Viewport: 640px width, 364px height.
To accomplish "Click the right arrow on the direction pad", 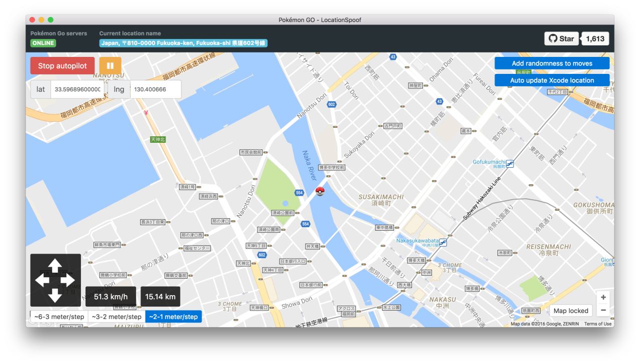I will (68, 281).
